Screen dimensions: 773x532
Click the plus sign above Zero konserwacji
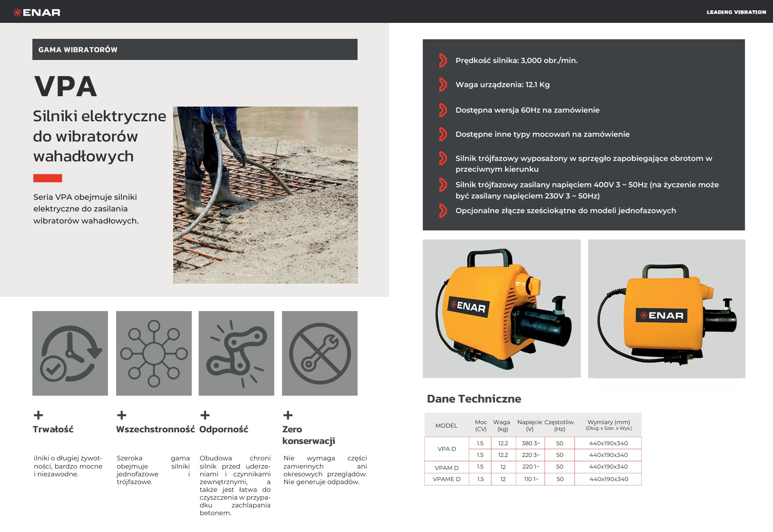[288, 415]
